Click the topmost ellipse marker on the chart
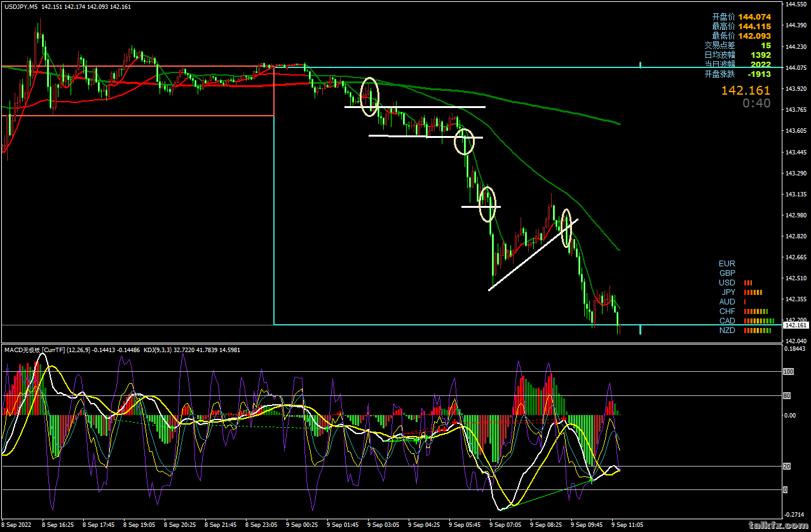The image size is (811, 532). pos(369,97)
